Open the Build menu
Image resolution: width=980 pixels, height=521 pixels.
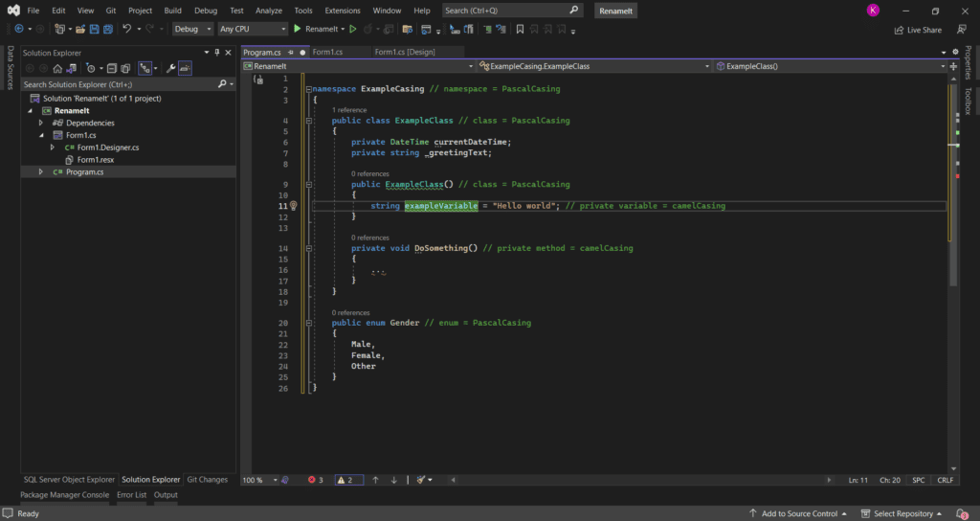point(172,11)
